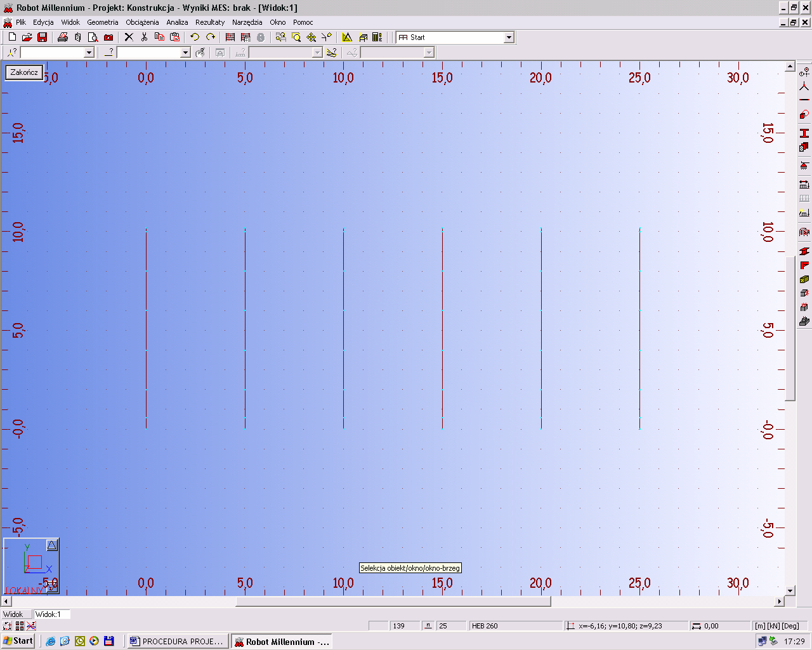Screen dimensions: 812x650
Task: Open the Geometria menu
Action: (103, 22)
